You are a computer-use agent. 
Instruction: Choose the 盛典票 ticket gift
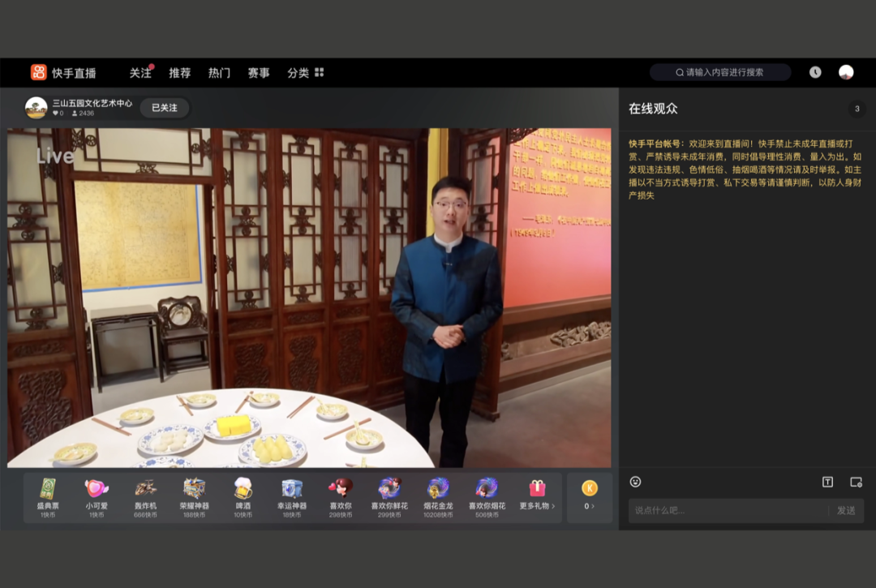pos(48,493)
